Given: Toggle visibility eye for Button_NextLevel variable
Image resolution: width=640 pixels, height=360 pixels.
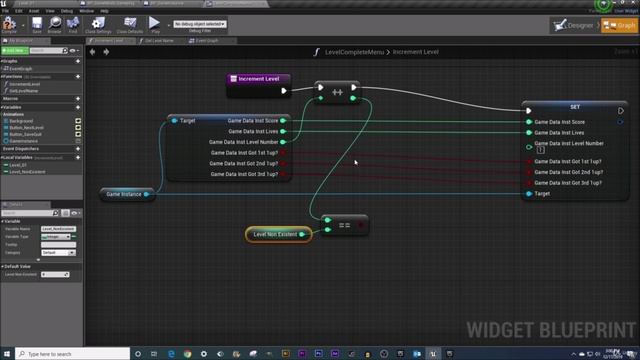Looking at the screenshot, I should pyautogui.click(x=78, y=128).
